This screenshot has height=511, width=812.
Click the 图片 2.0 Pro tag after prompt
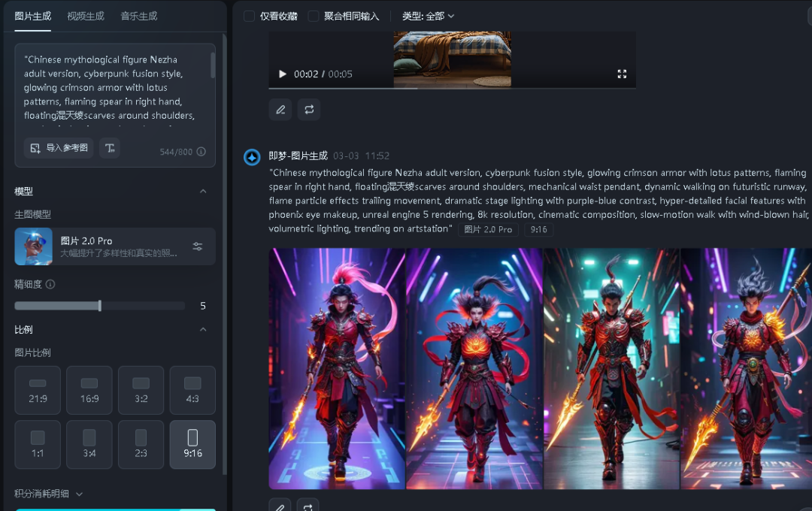pyautogui.click(x=488, y=229)
